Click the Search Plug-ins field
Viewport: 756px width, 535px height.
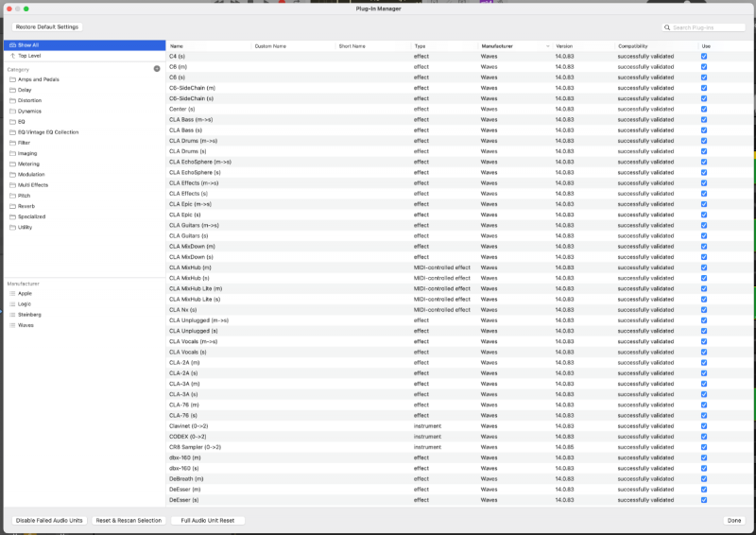[704, 27]
